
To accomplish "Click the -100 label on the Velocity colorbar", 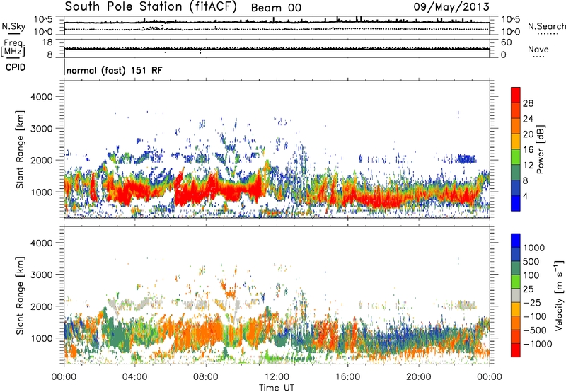I will click(535, 316).
